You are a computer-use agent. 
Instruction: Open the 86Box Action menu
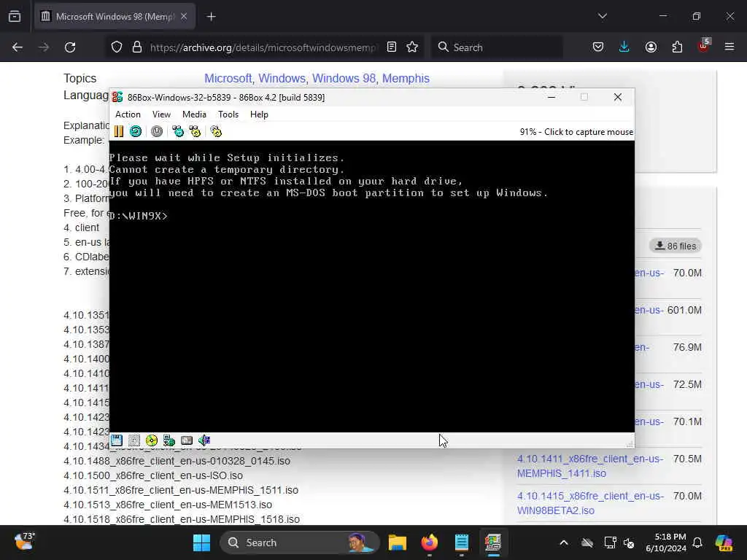[128, 114]
